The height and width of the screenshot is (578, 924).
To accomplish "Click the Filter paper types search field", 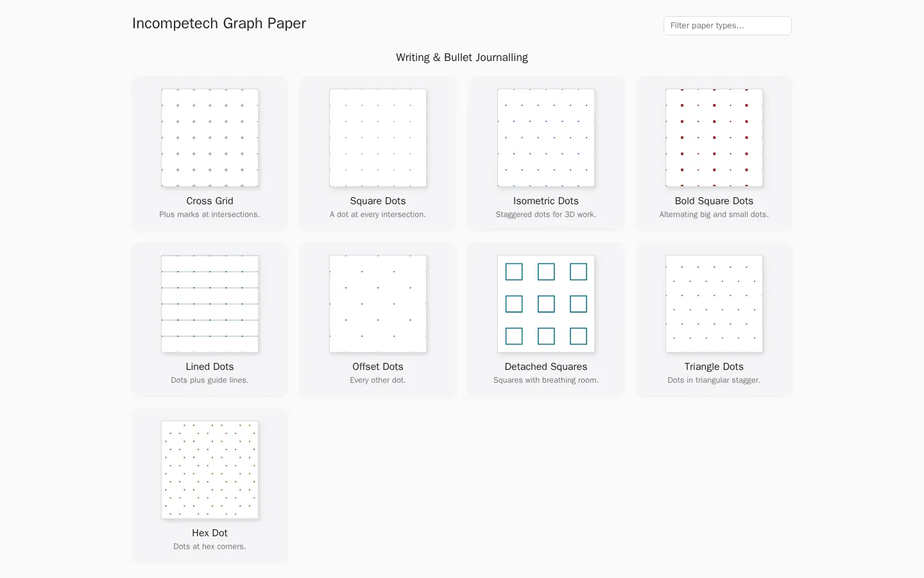I will tap(728, 26).
